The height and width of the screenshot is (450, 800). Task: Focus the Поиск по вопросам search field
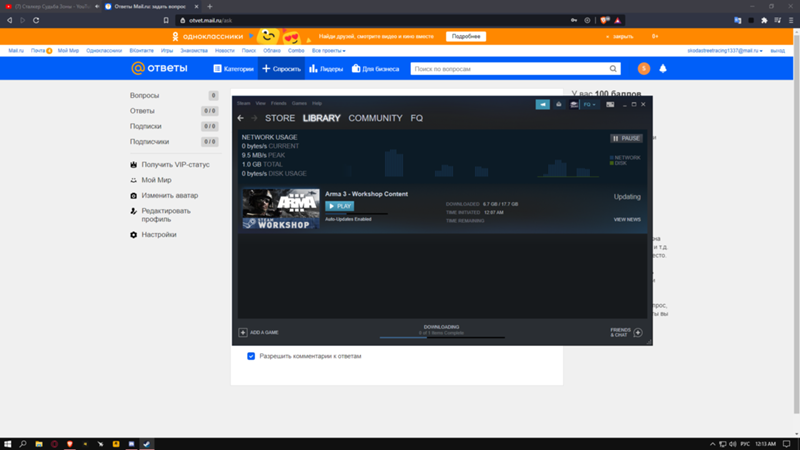coord(508,69)
